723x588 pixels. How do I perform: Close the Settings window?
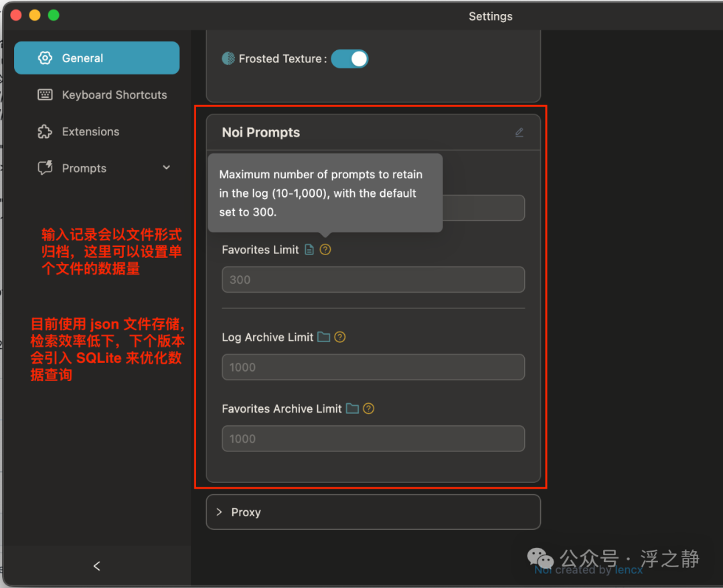pos(16,15)
